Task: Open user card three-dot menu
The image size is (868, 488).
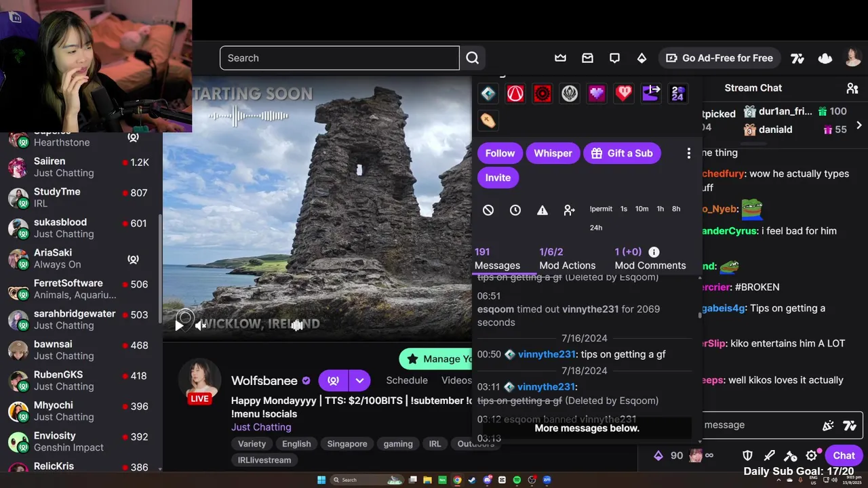Action: [x=688, y=153]
